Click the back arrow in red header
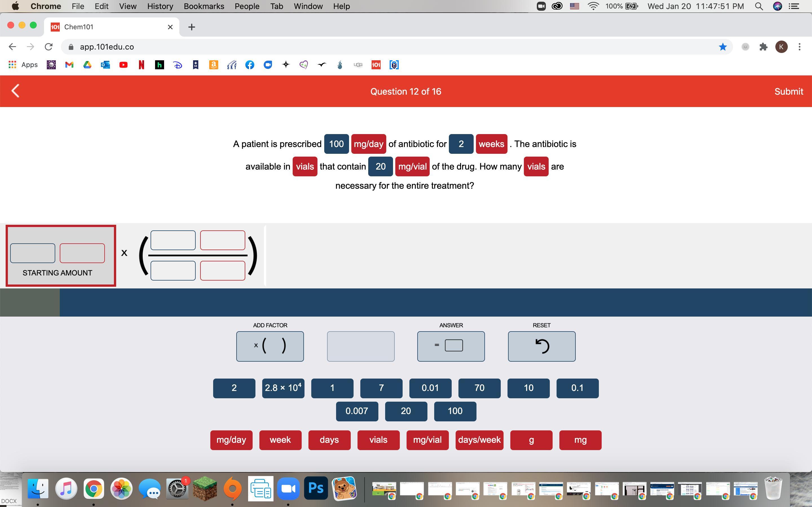Viewport: 812px width, 507px height. [x=16, y=91]
